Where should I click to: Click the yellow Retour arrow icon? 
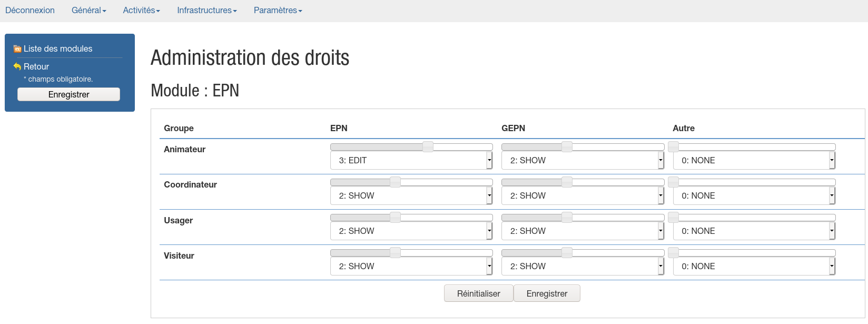tap(17, 66)
